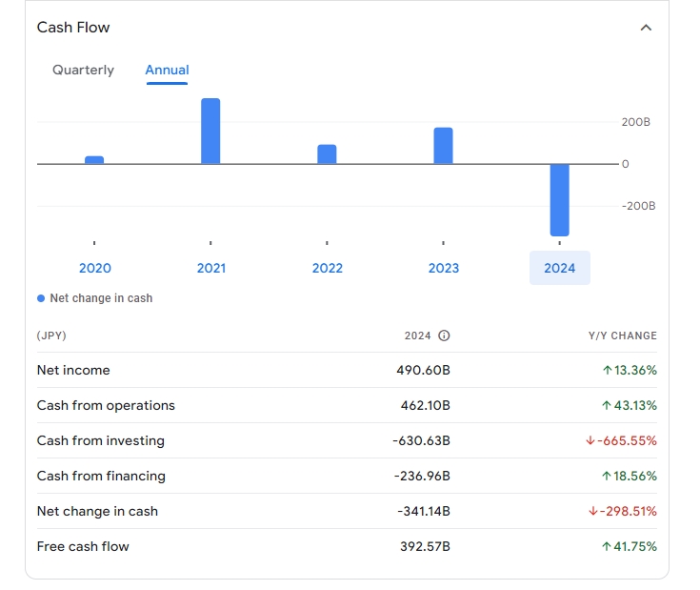This screenshot has height=590, width=700.
Task: Click the highlighted 2024 year button
Action: (x=560, y=268)
